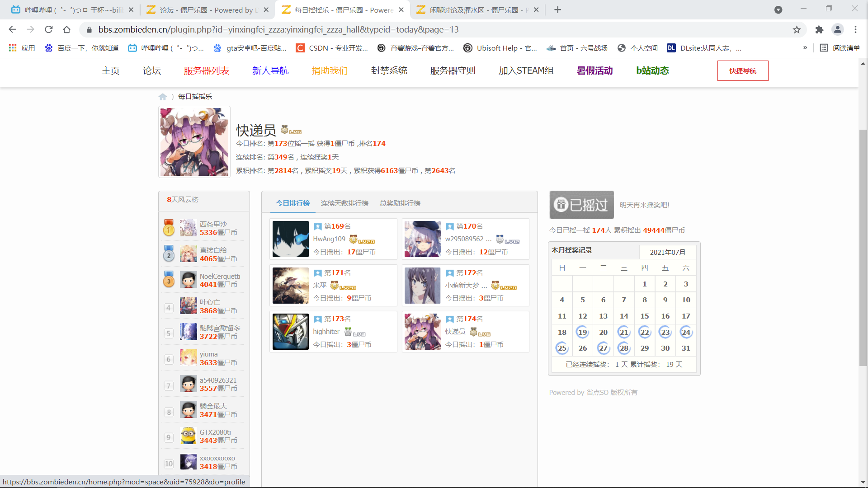Click the 每日摇摇乐 breadcrumb link
The height and width of the screenshot is (488, 868).
(195, 97)
